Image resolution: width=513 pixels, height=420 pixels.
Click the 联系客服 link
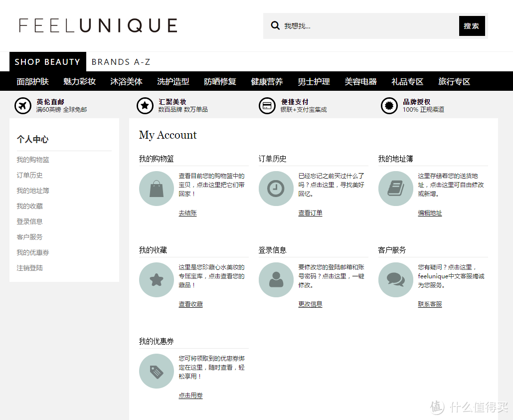coord(430,304)
